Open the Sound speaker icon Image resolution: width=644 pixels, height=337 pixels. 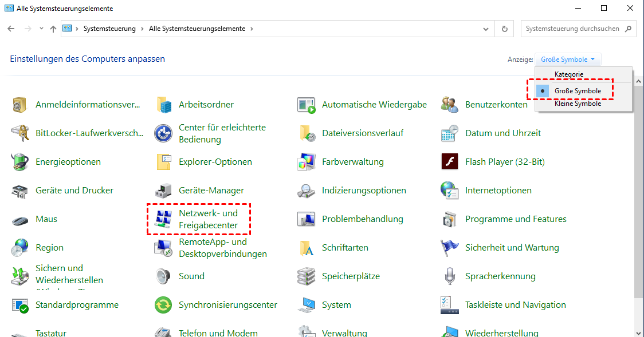[x=163, y=276]
